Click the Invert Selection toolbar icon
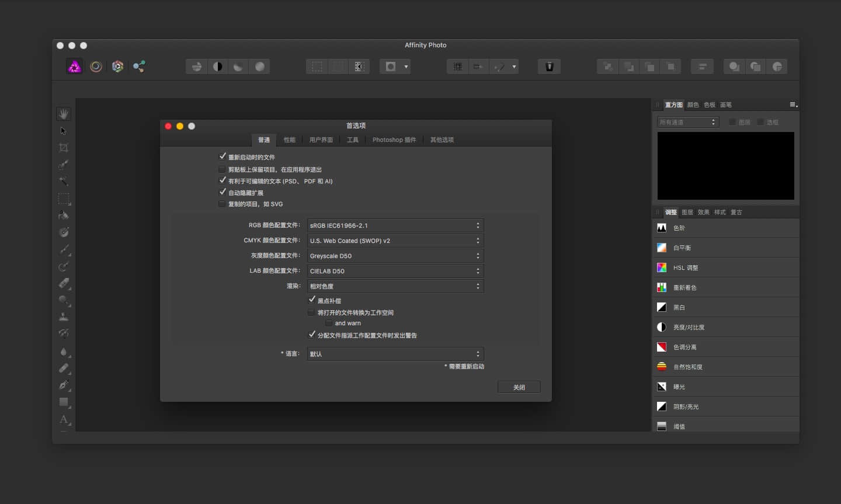The image size is (841, 504). (359, 67)
